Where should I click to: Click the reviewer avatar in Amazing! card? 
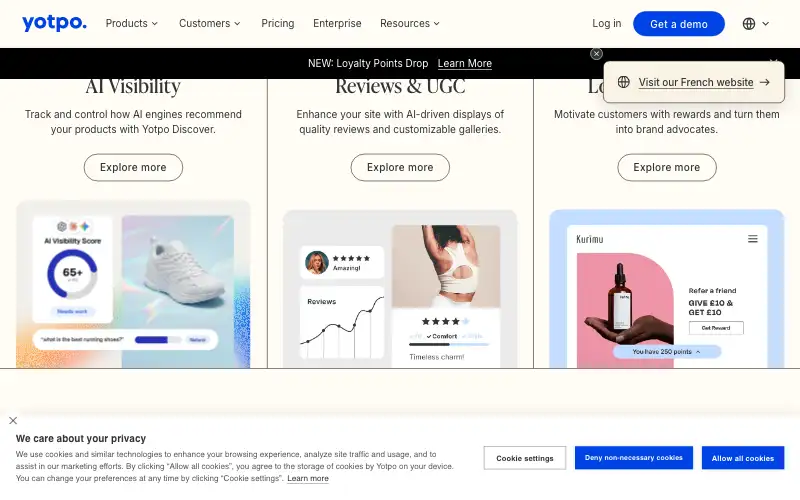tap(316, 263)
